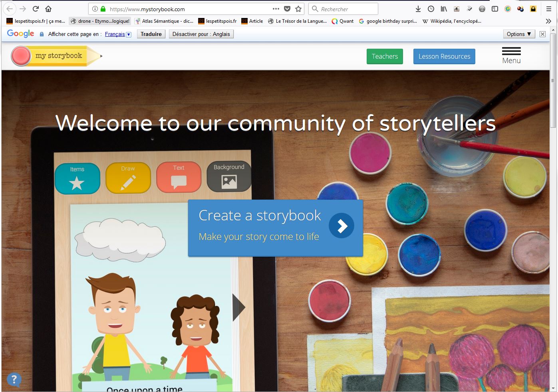Viewport: 558px width, 392px height.
Task: Open the Qwant bookmark
Action: point(343,21)
